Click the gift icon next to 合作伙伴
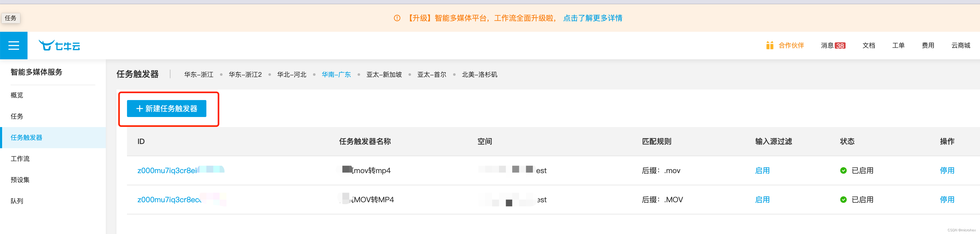 pos(770,45)
